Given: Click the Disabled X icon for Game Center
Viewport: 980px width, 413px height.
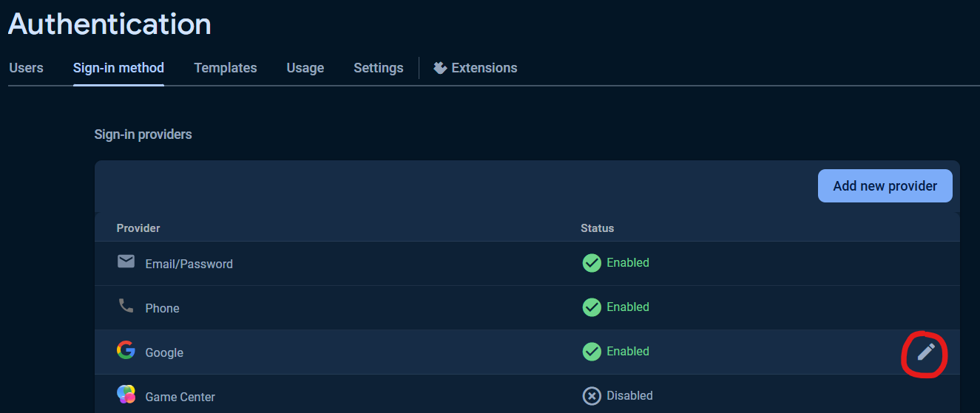Looking at the screenshot, I should point(592,396).
